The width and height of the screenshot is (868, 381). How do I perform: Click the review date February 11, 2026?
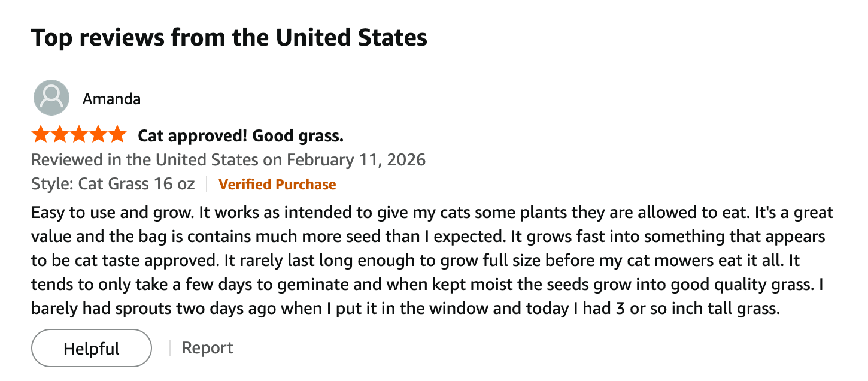356,160
